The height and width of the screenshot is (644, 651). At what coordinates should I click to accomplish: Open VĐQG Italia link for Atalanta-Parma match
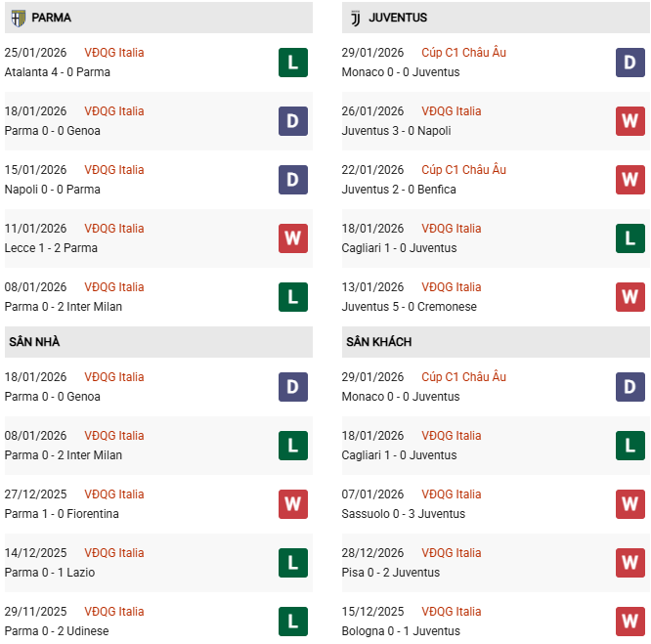(x=113, y=53)
